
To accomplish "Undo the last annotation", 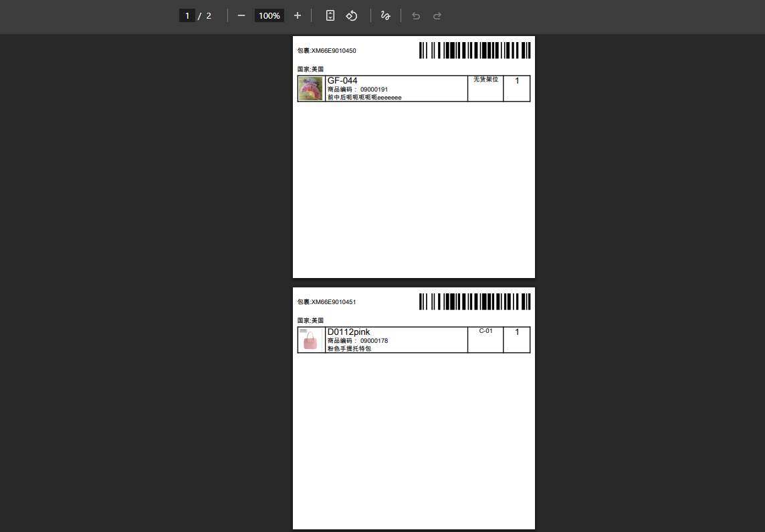I will (x=416, y=15).
